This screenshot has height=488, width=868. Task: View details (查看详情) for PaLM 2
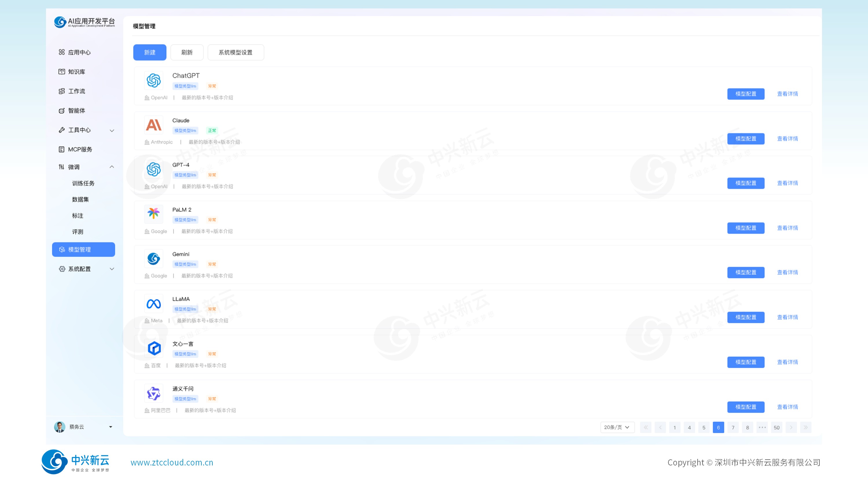(788, 228)
